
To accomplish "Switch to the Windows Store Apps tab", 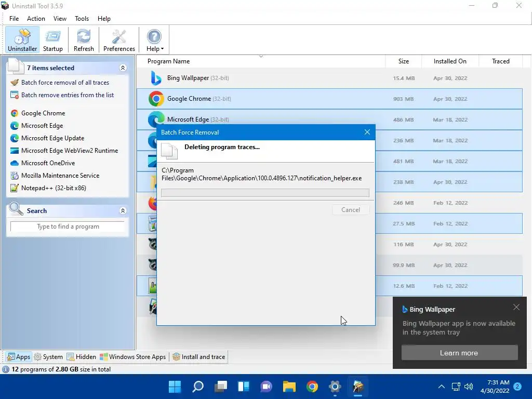I will 132,356.
